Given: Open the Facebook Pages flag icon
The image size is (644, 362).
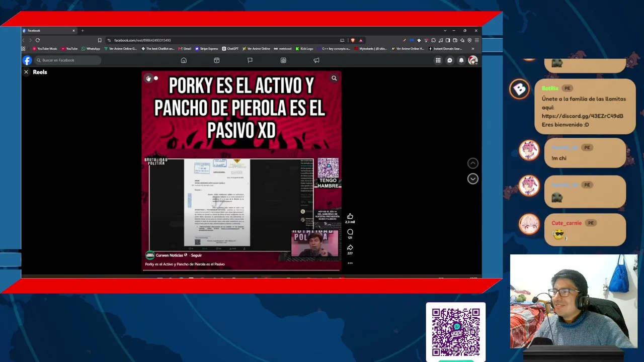Looking at the screenshot, I should (x=250, y=60).
